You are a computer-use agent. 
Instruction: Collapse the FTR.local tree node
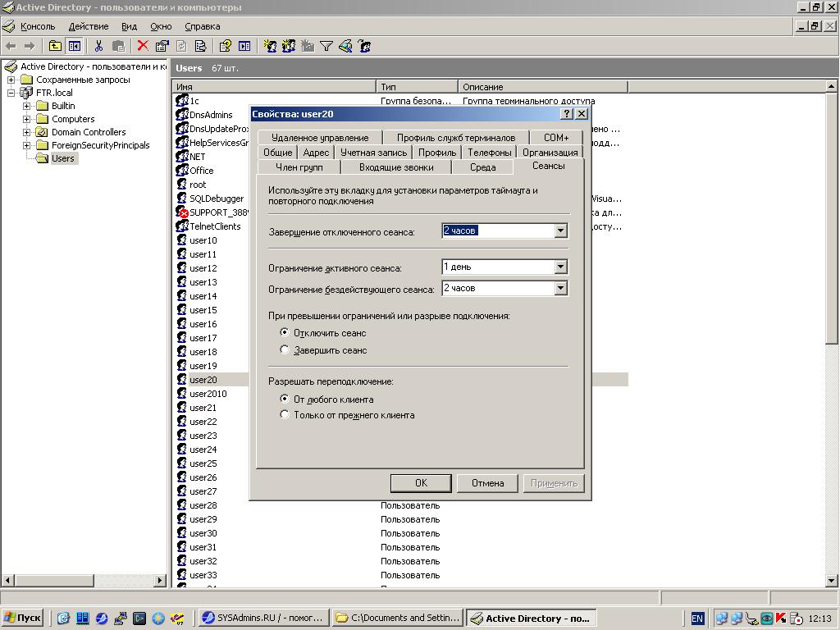click(x=11, y=93)
